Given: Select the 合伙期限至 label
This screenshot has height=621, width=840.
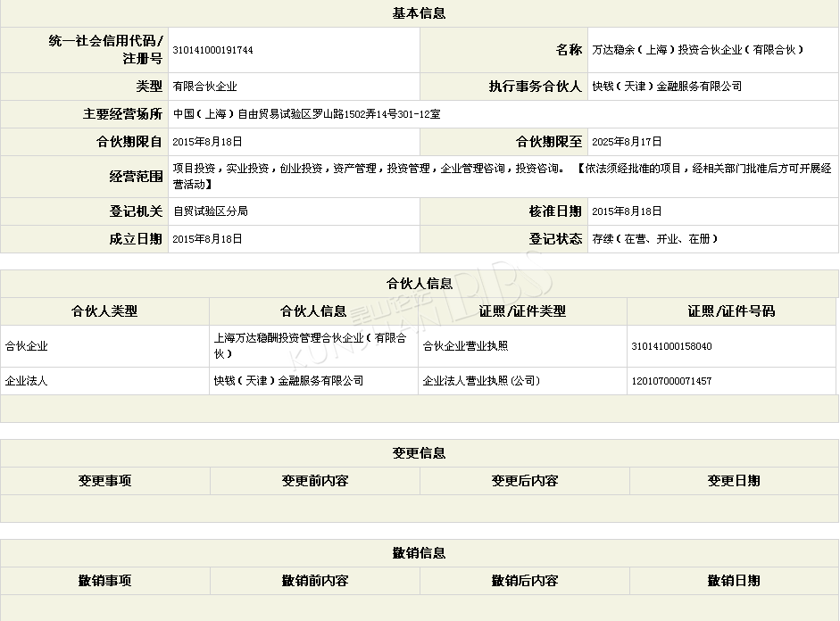Looking at the screenshot, I should pyautogui.click(x=549, y=142).
